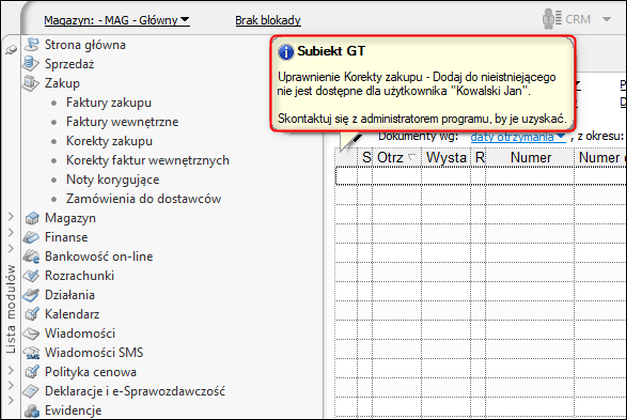Open the Magazyn MAG Główny dropdown
Image resolution: width=627 pixels, height=420 pixels.
click(117, 20)
